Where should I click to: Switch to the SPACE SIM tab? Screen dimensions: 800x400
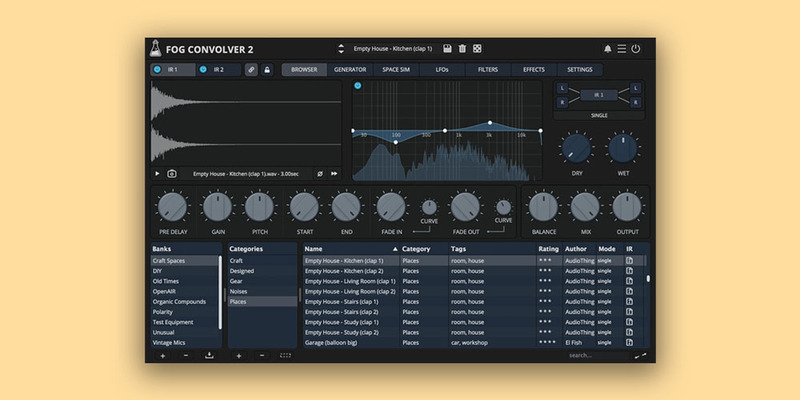tap(395, 70)
